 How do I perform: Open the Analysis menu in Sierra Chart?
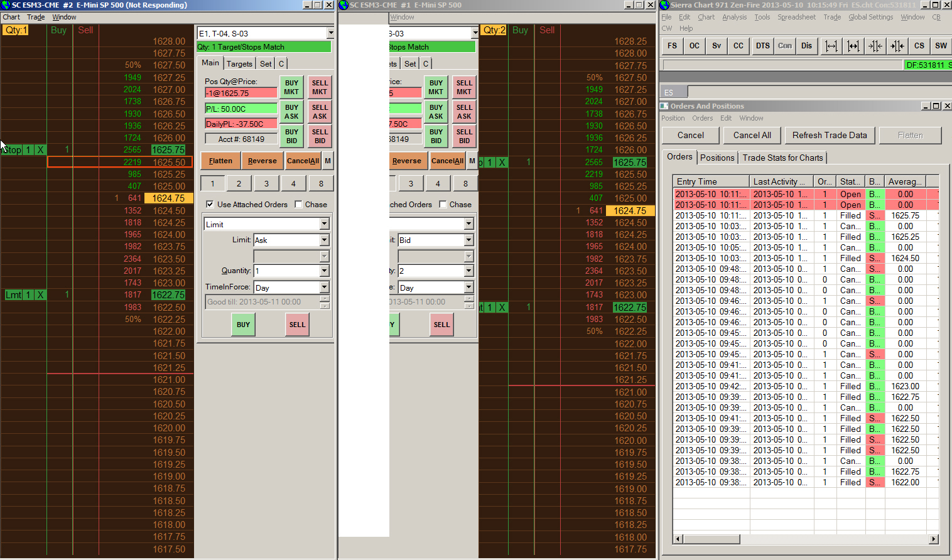coord(735,18)
